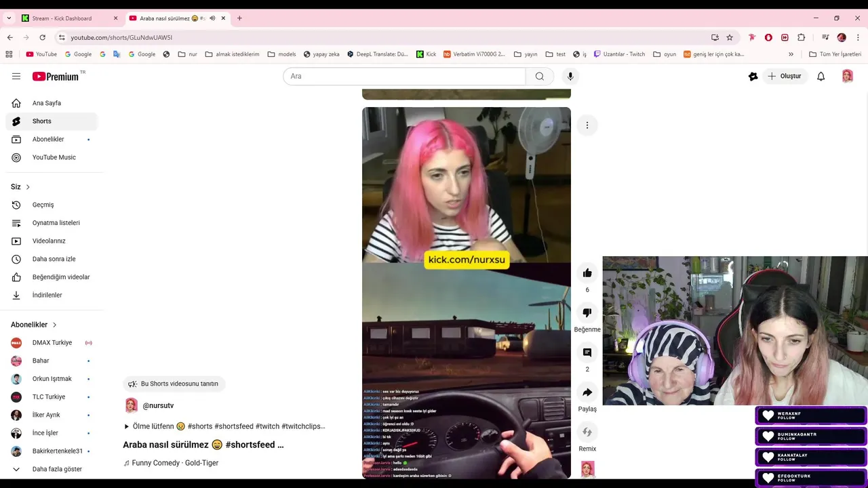The height and width of the screenshot is (488, 868).
Task: Mute the tab audio speaker icon
Action: pos(212,18)
